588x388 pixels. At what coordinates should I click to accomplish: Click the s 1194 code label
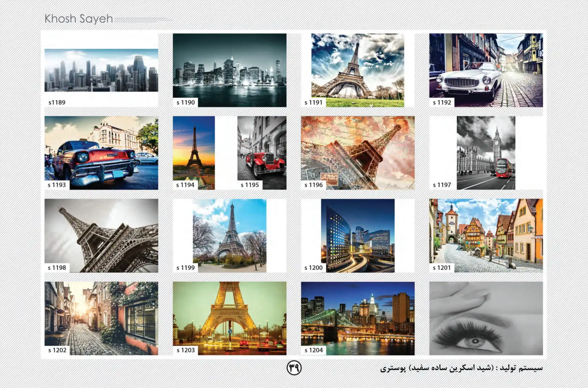click(185, 185)
